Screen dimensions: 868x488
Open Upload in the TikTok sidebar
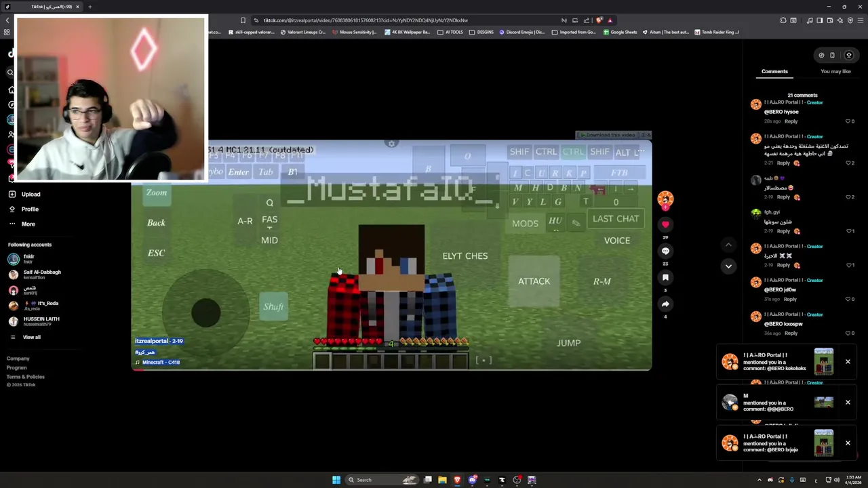(x=24, y=195)
